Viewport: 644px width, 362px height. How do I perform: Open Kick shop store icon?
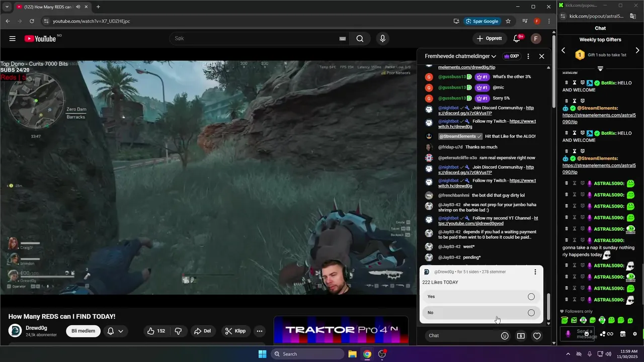pyautogui.click(x=622, y=334)
